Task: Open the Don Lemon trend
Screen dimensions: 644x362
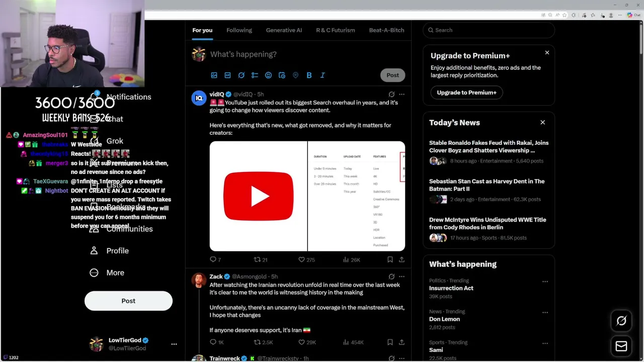Action: 444,319
